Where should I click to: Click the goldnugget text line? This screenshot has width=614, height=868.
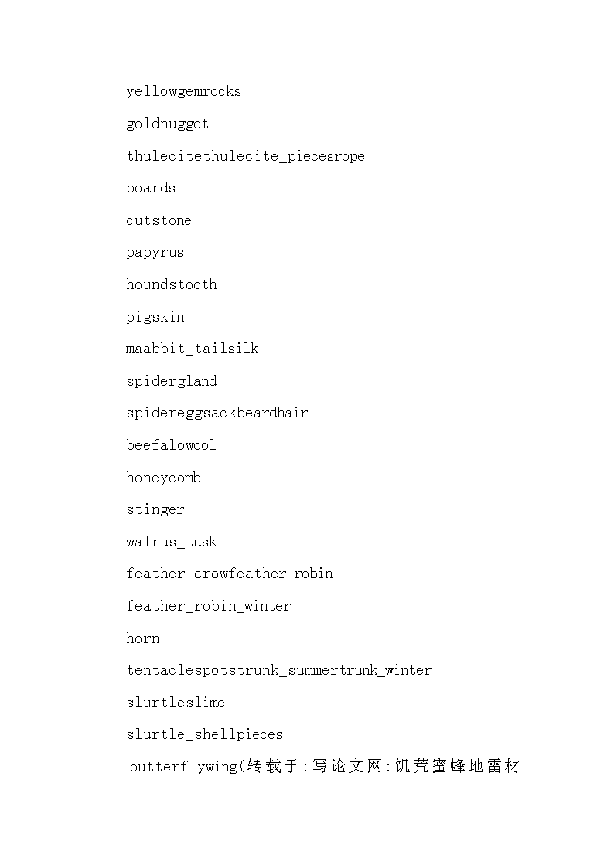click(x=168, y=124)
